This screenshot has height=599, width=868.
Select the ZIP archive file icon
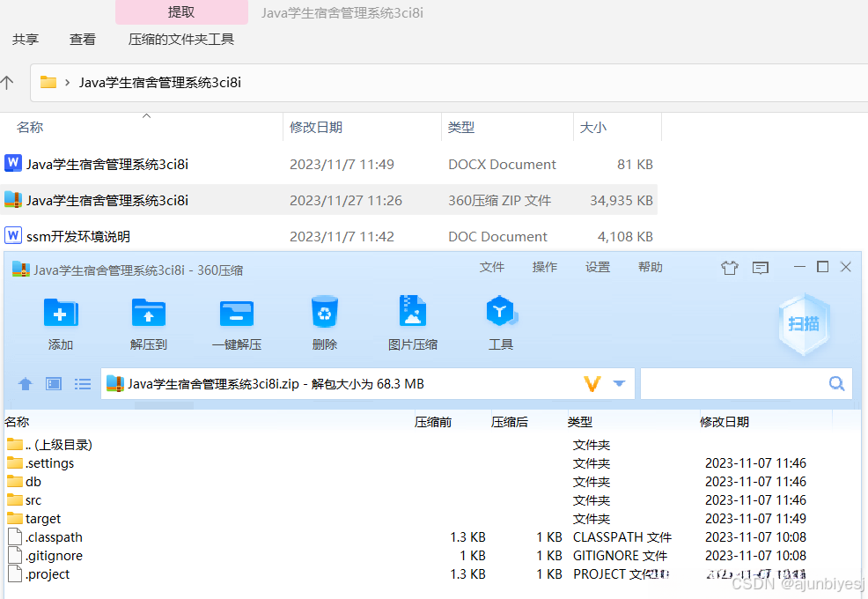click(x=12, y=199)
